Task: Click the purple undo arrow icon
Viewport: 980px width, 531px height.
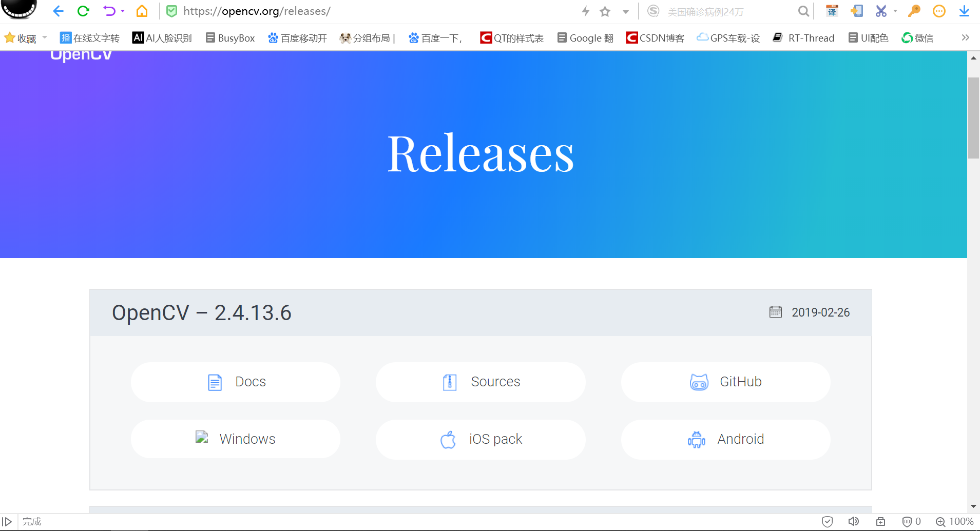Action: (109, 11)
